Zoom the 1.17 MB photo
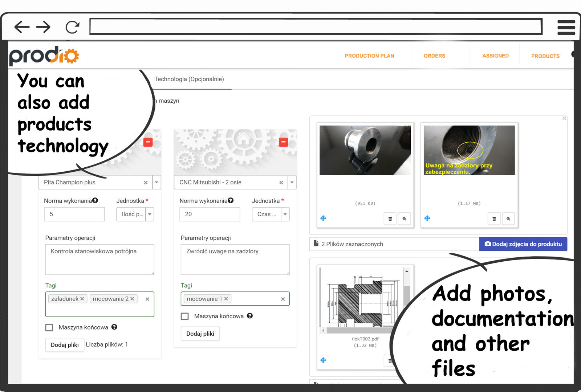This screenshot has height=392, width=581. point(508,219)
